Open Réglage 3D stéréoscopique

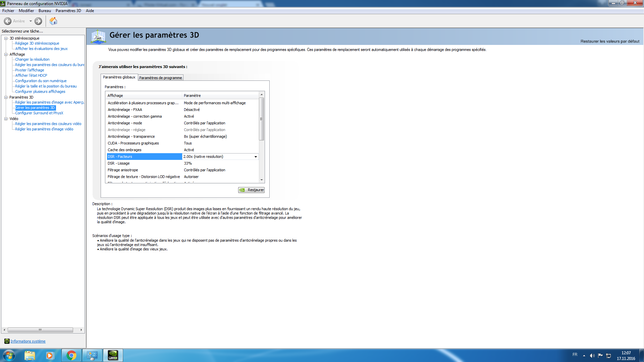37,43
